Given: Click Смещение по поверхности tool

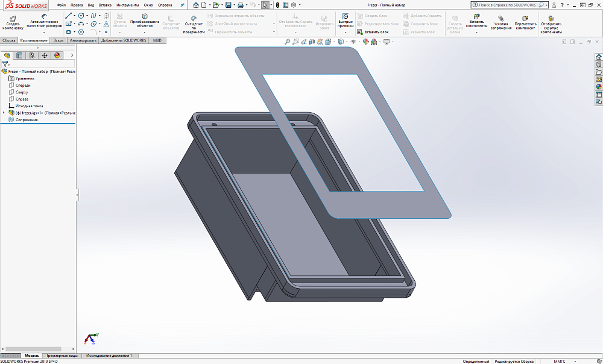Looking at the screenshot, I should tap(194, 25).
